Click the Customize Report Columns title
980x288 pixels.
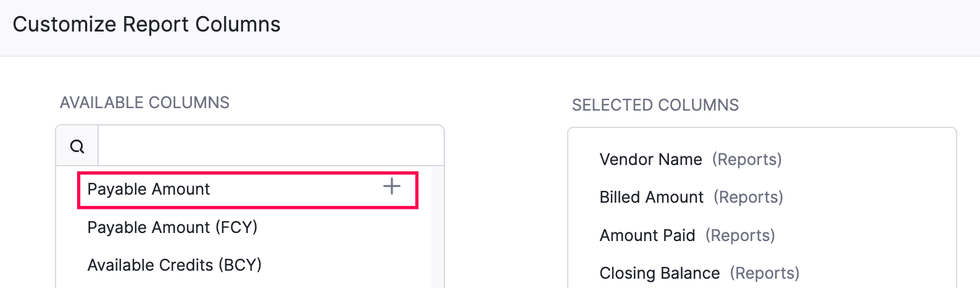(x=146, y=25)
